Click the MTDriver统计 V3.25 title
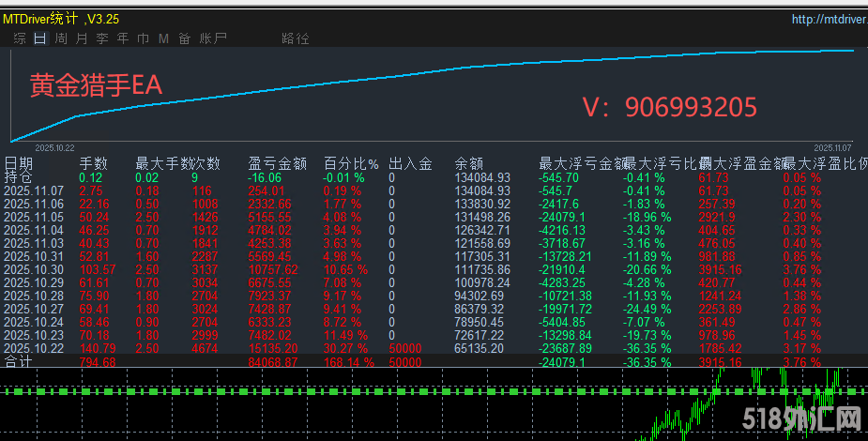The image size is (868, 441). click(x=61, y=19)
